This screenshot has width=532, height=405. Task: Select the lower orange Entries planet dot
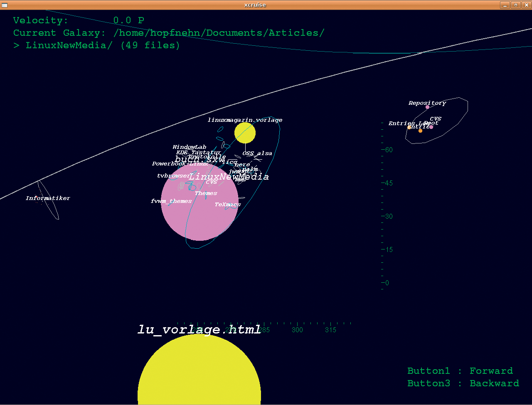click(x=420, y=131)
